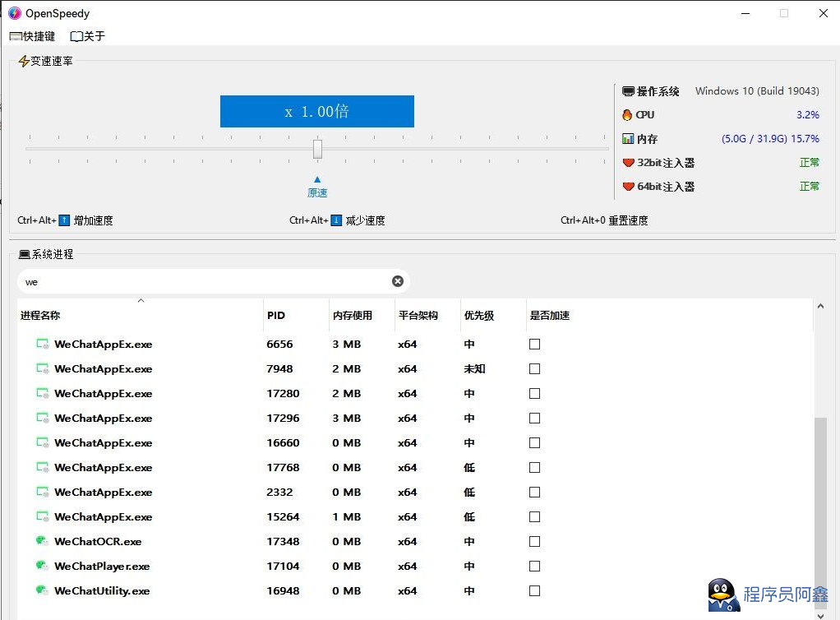Image resolution: width=840 pixels, height=620 pixels.
Task: Enable acceleration for WeChatAppEx.exe PID 7948
Action: (534, 368)
